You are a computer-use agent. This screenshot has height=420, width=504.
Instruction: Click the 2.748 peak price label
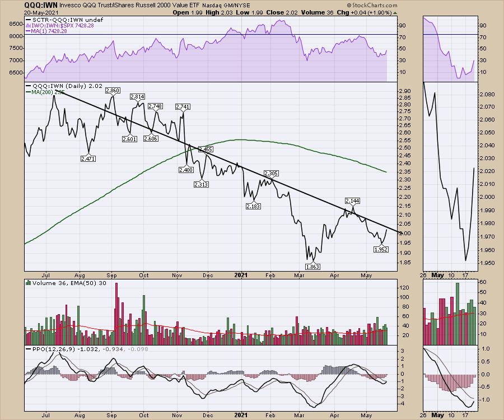coord(155,106)
